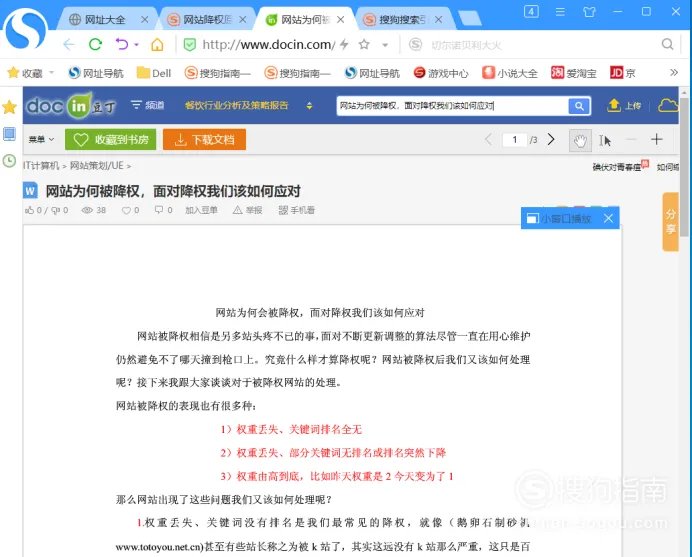Open sidebar blue page icon

point(9,134)
